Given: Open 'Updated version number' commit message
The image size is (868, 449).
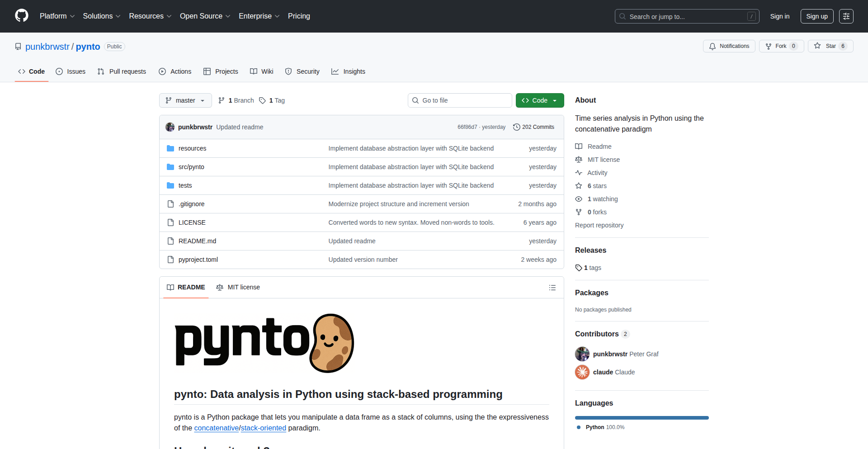Looking at the screenshot, I should 363,260.
